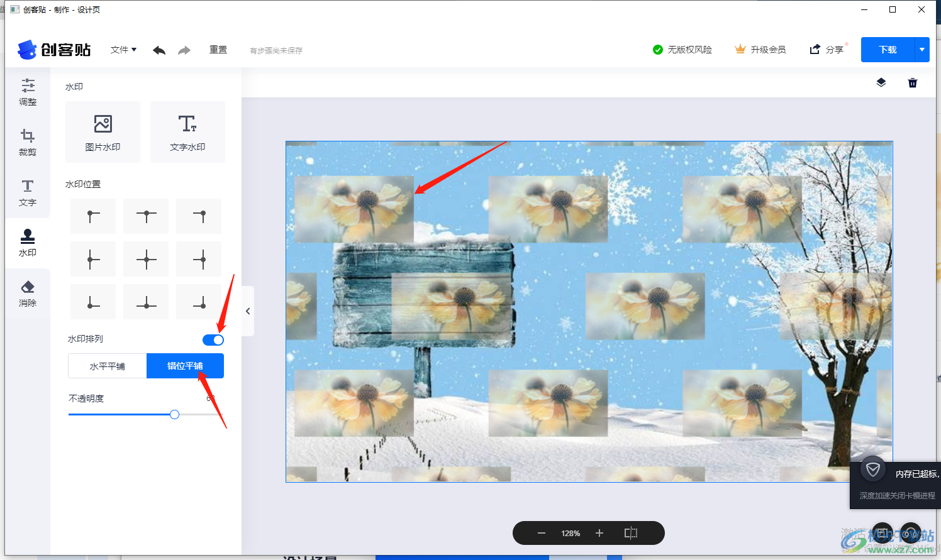Set watermark position to middle-right
Screen dimensions: 941x560
point(199,259)
